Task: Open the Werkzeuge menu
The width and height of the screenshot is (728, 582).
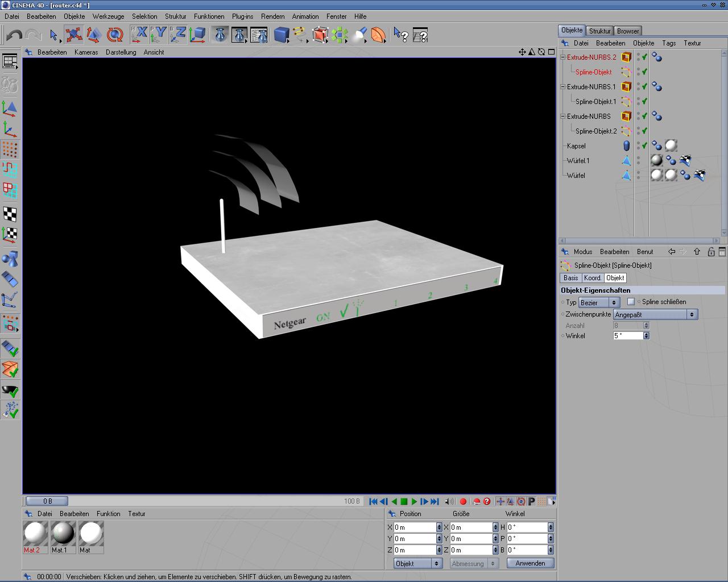Action: [x=108, y=16]
